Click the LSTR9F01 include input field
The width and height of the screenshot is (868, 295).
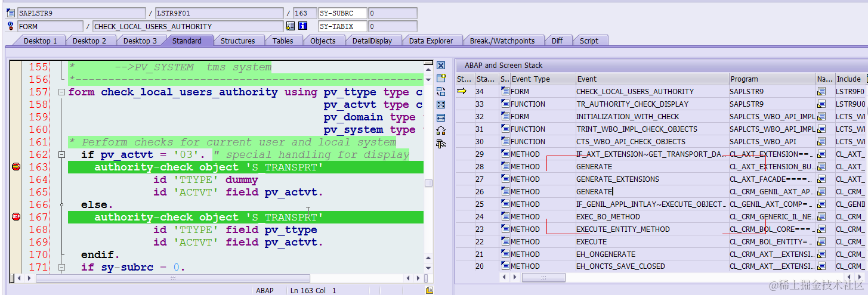click(x=219, y=13)
